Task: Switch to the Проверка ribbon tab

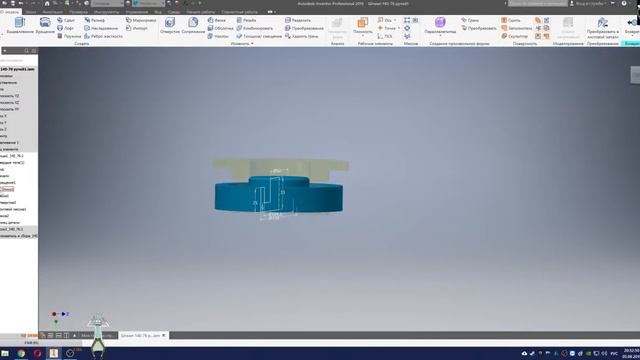Action: (78, 12)
